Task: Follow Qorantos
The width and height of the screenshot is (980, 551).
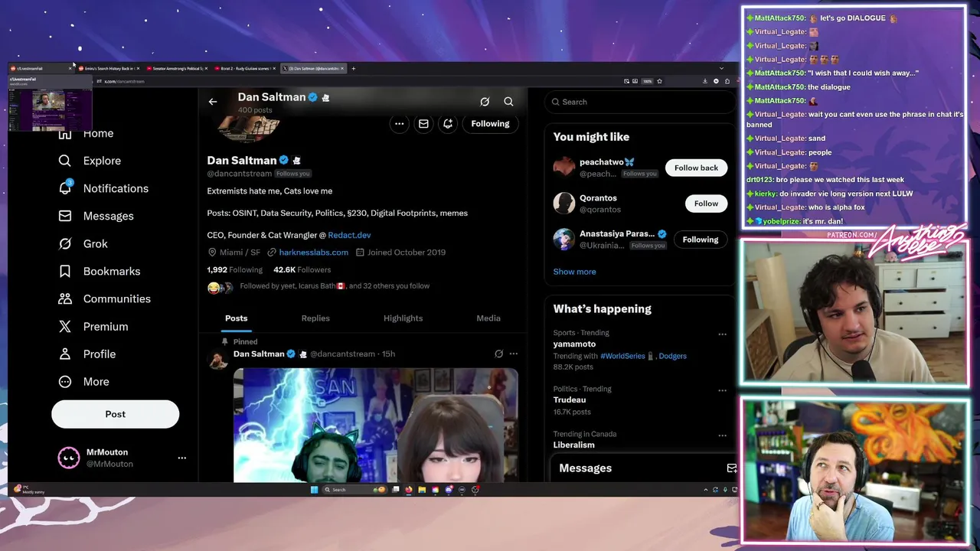Action: click(706, 204)
